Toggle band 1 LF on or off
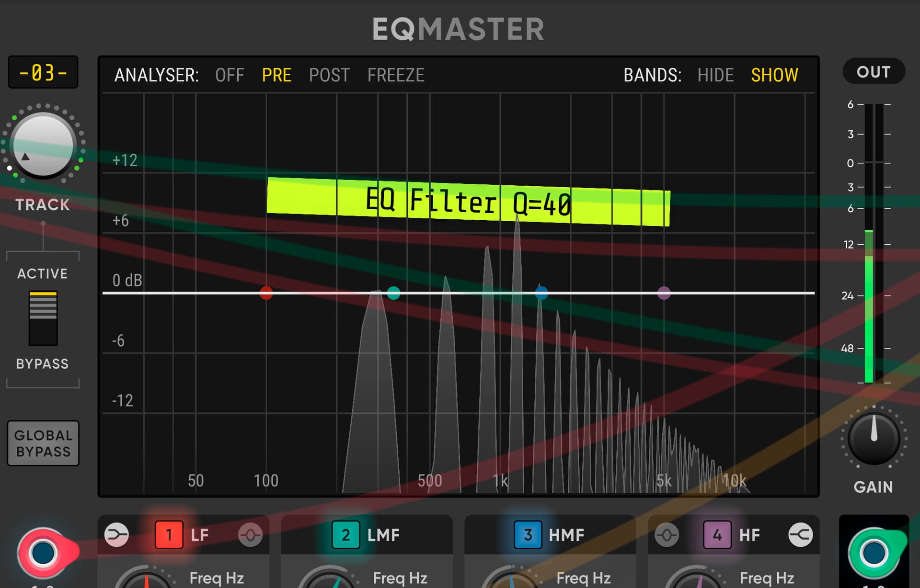This screenshot has width=920, height=588. [x=169, y=534]
